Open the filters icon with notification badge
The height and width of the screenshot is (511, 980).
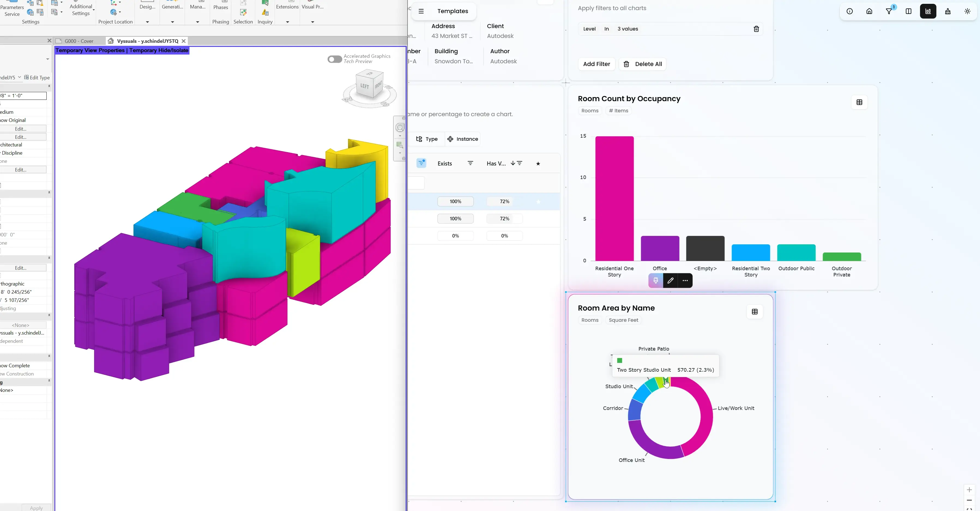pyautogui.click(x=889, y=11)
